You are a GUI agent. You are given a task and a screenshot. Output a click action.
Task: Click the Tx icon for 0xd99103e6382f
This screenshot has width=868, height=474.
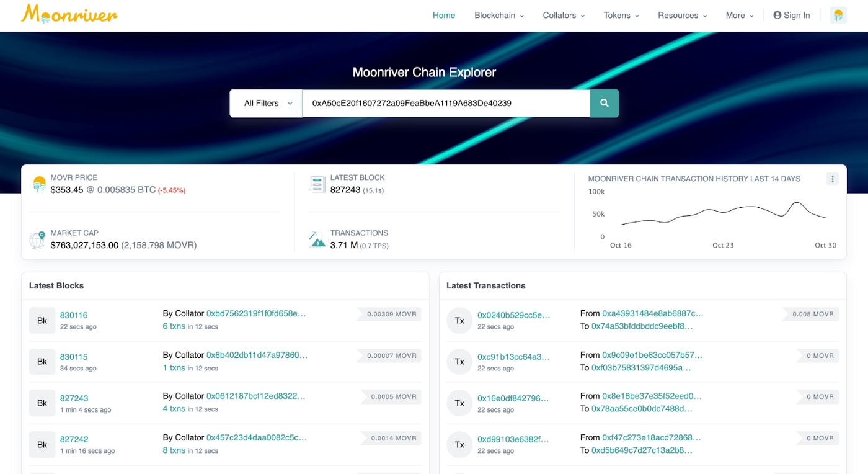pyautogui.click(x=459, y=444)
